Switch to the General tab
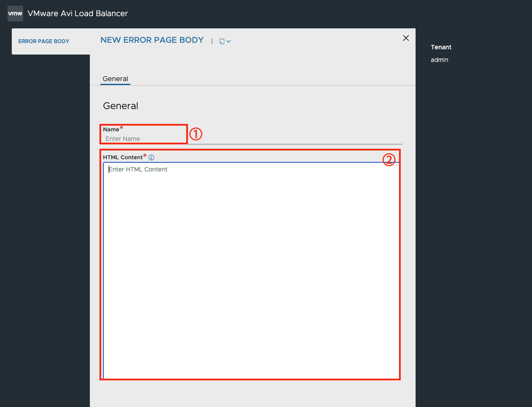Image resolution: width=532 pixels, height=407 pixels. 115,79
